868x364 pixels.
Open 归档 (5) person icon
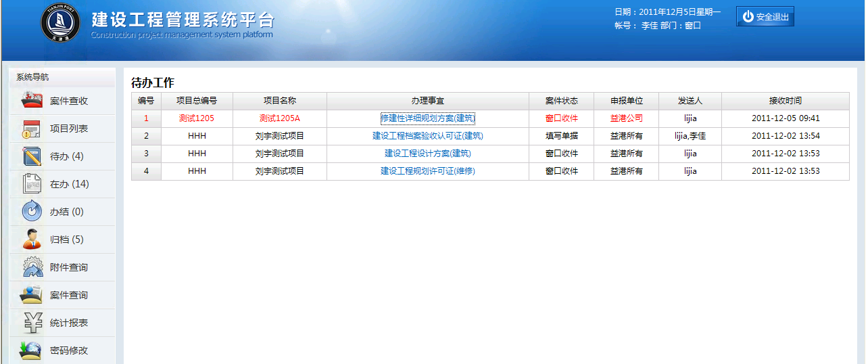[x=32, y=240]
